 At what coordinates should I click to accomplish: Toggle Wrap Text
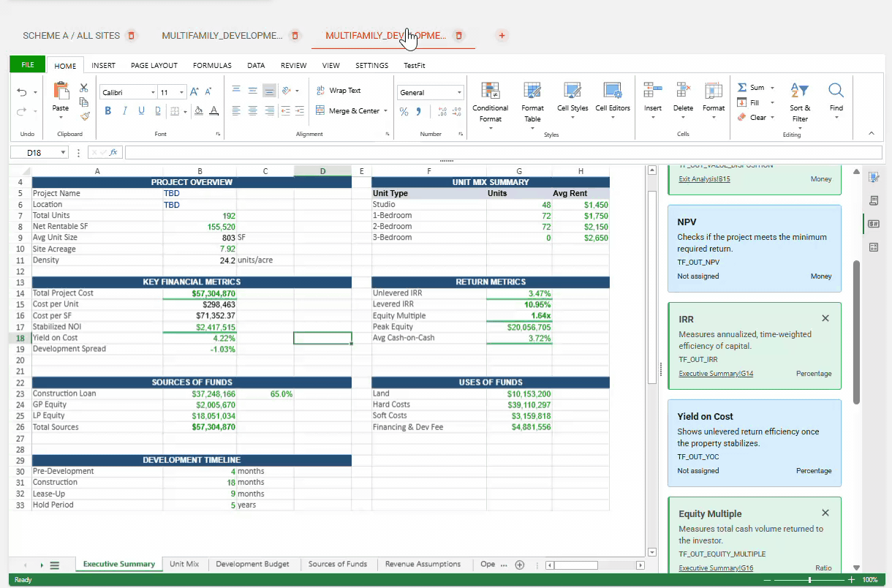339,91
